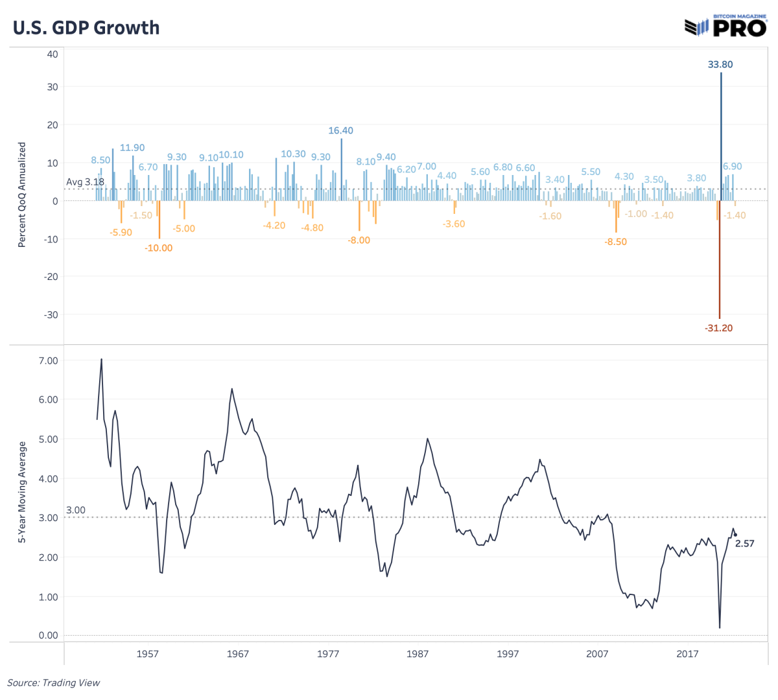Click the 7.00 y-axis tick on lower chart
The width and height of the screenshot is (778, 700).
pos(48,360)
